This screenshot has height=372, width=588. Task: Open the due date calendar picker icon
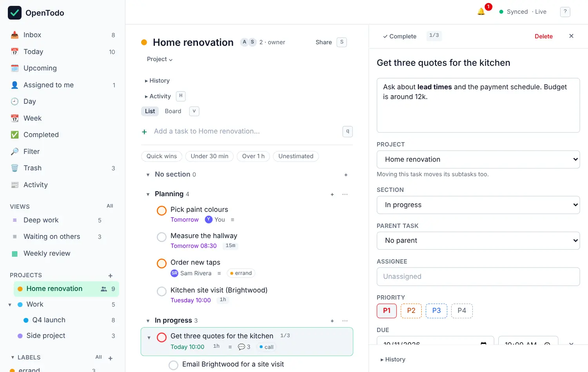click(x=483, y=344)
